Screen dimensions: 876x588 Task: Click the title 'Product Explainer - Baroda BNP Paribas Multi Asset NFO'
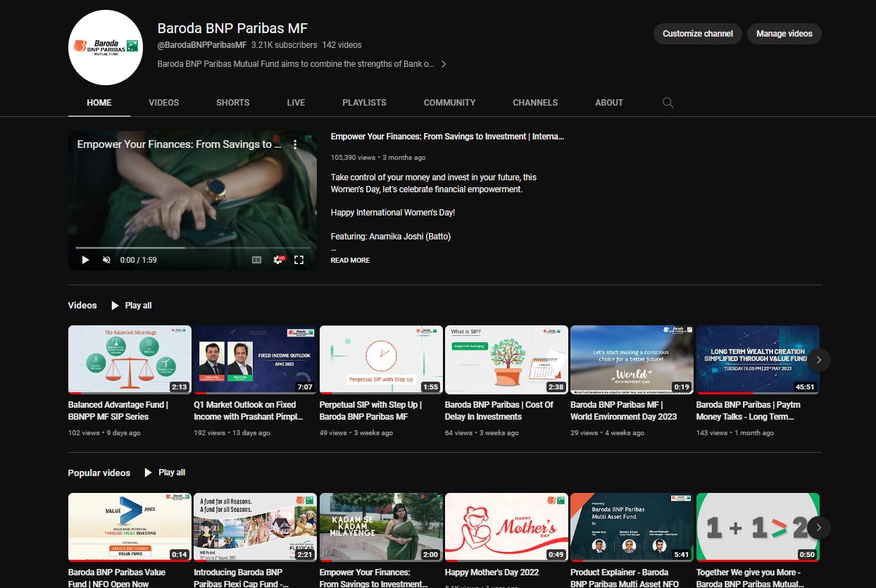[625, 578]
